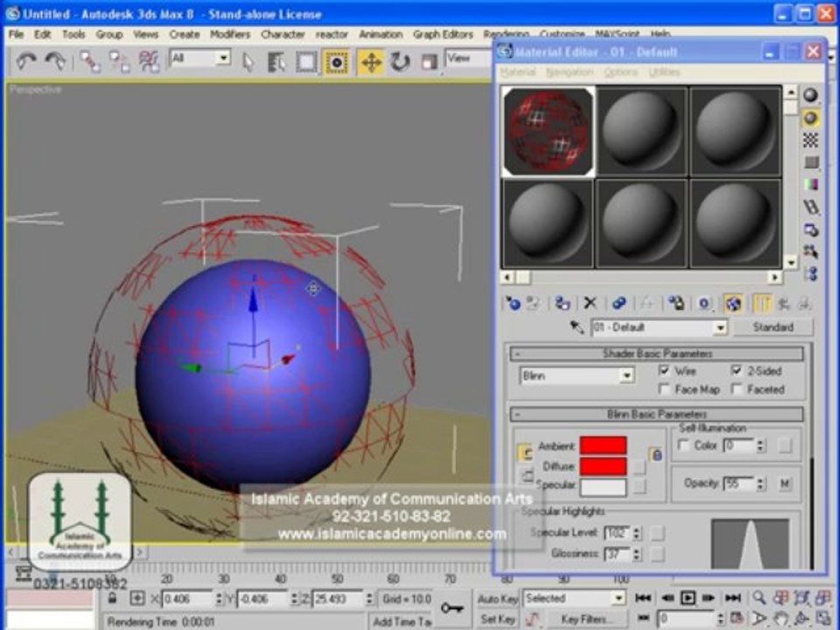Enable the Self-Illumination Color checkbox
840x630 pixels.
pos(683,444)
